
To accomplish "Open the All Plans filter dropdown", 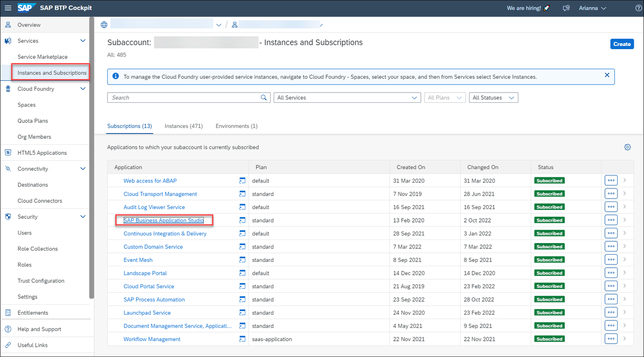I will click(x=445, y=97).
